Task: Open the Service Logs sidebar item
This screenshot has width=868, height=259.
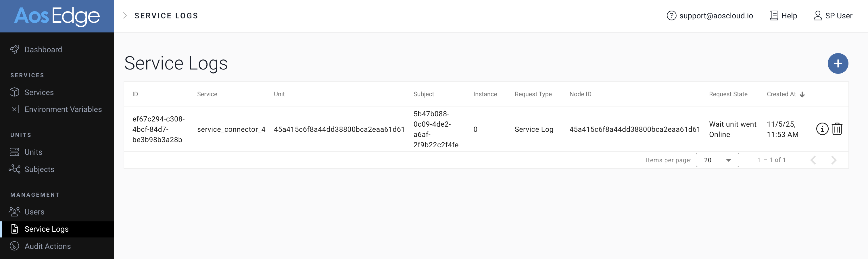Action: click(x=47, y=229)
